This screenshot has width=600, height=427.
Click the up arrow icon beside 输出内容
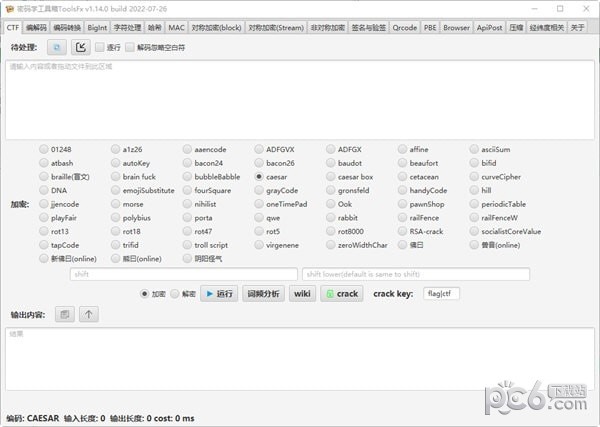[89, 314]
